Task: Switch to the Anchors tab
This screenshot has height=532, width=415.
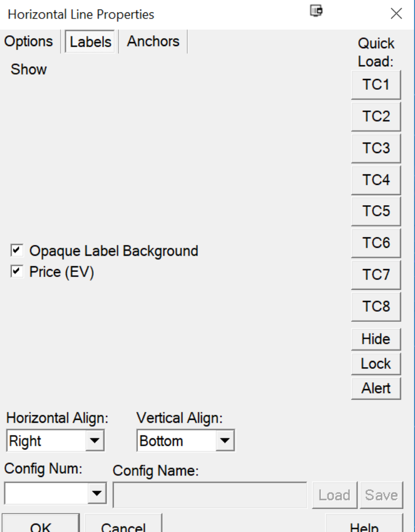Action: [153, 41]
